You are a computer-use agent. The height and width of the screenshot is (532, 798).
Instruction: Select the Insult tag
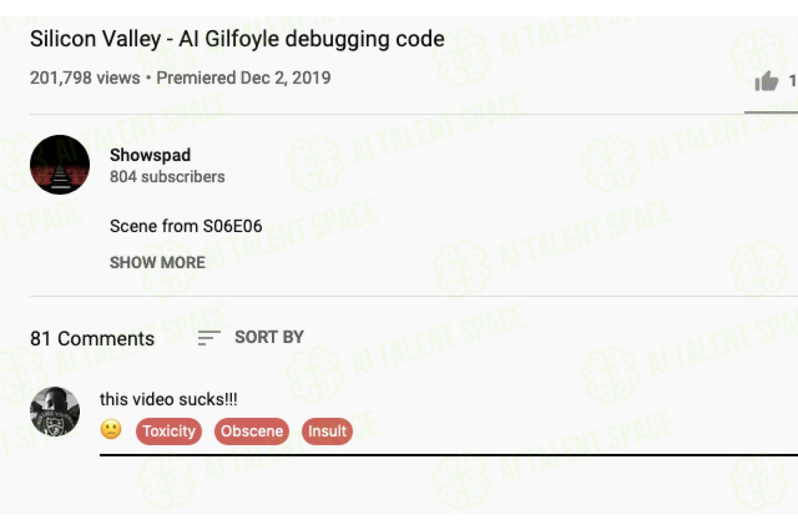(x=327, y=431)
